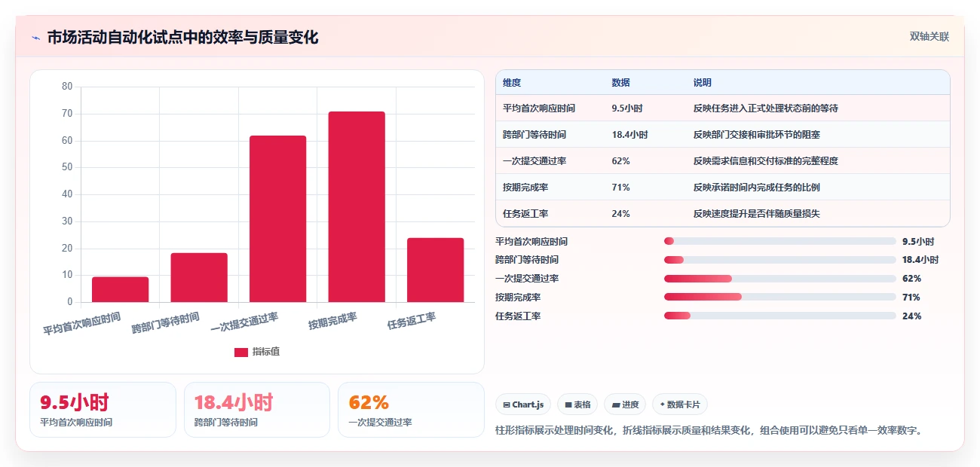The width and height of the screenshot is (980, 467).
Task: Click the 任务返工率 progress bar
Action: point(779,316)
